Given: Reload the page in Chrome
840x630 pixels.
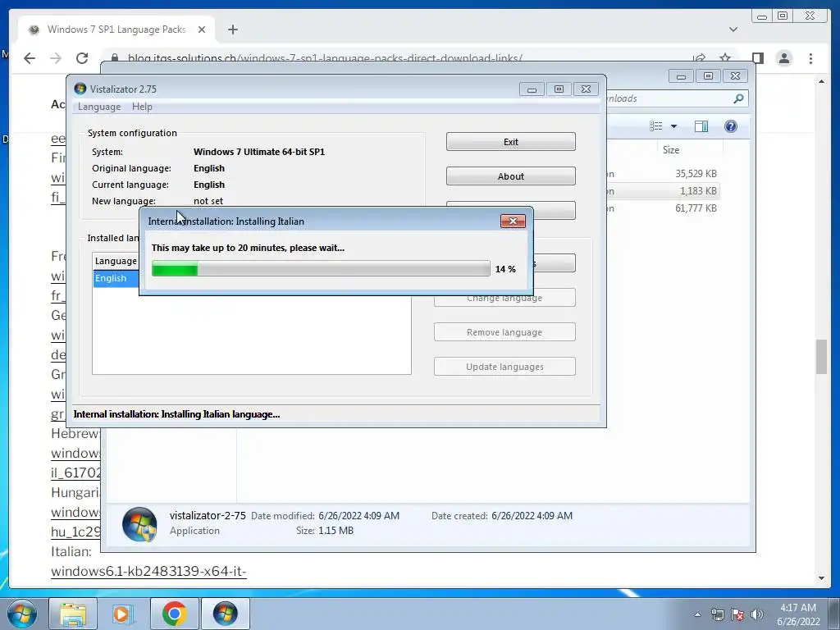Looking at the screenshot, I should [x=82, y=58].
